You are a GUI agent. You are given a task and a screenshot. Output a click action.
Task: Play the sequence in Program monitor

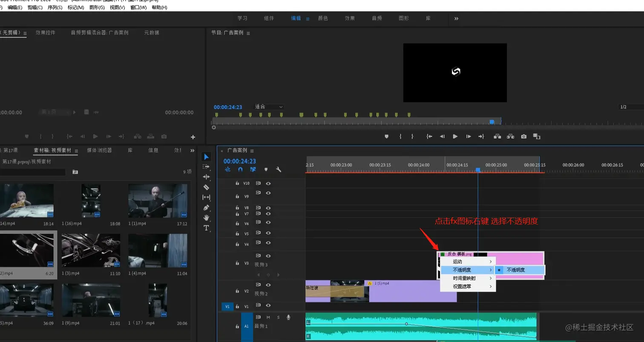click(x=455, y=137)
